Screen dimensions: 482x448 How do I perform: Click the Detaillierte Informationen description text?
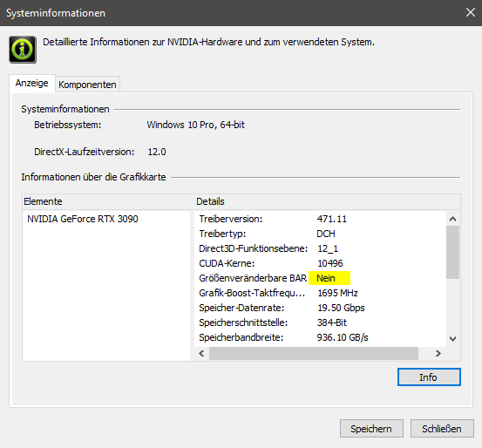[x=208, y=42]
